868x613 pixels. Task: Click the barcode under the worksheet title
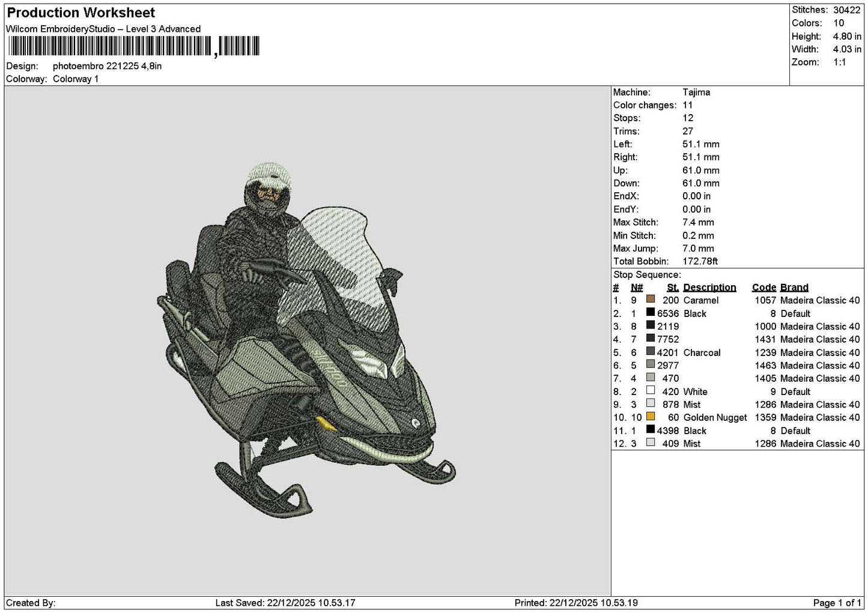[134, 46]
